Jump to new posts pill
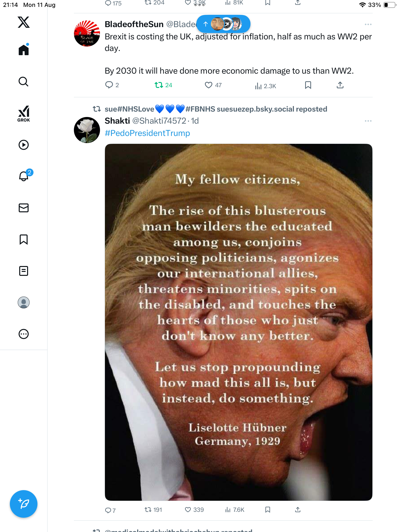 pos(223,24)
